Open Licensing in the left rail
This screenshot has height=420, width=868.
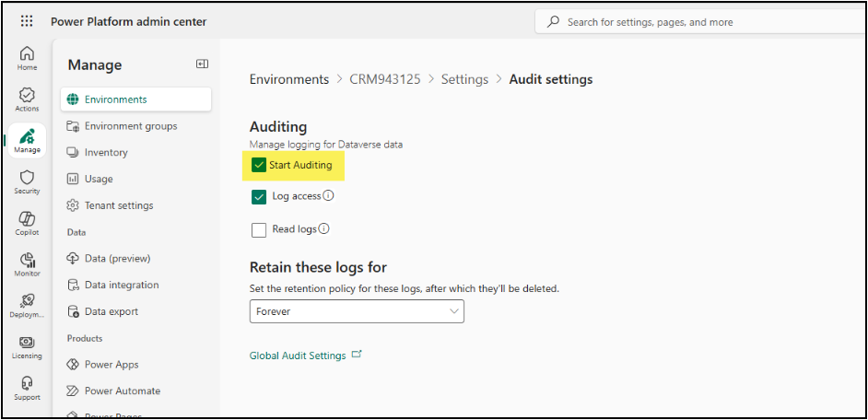click(27, 346)
